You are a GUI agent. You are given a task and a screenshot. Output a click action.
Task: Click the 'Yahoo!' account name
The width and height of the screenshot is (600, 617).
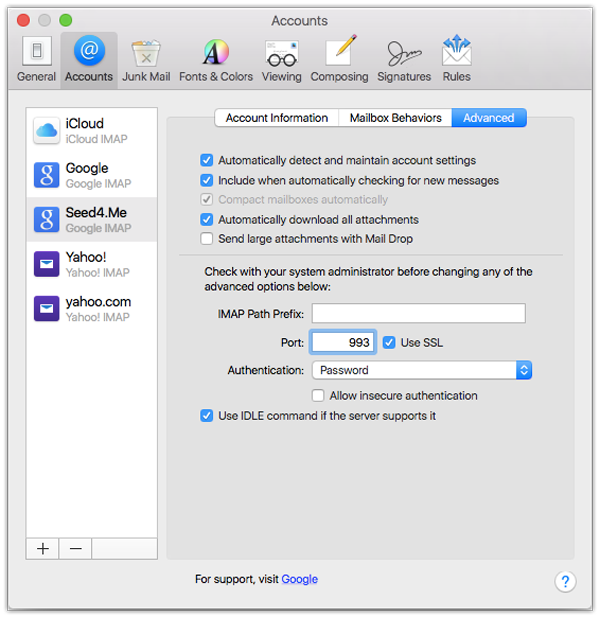click(x=86, y=257)
